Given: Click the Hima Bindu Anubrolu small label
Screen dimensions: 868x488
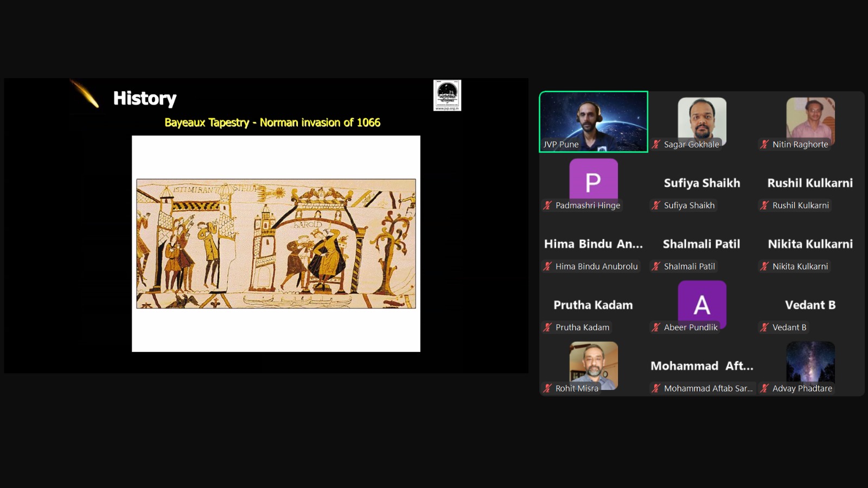Looking at the screenshot, I should click(x=597, y=266).
